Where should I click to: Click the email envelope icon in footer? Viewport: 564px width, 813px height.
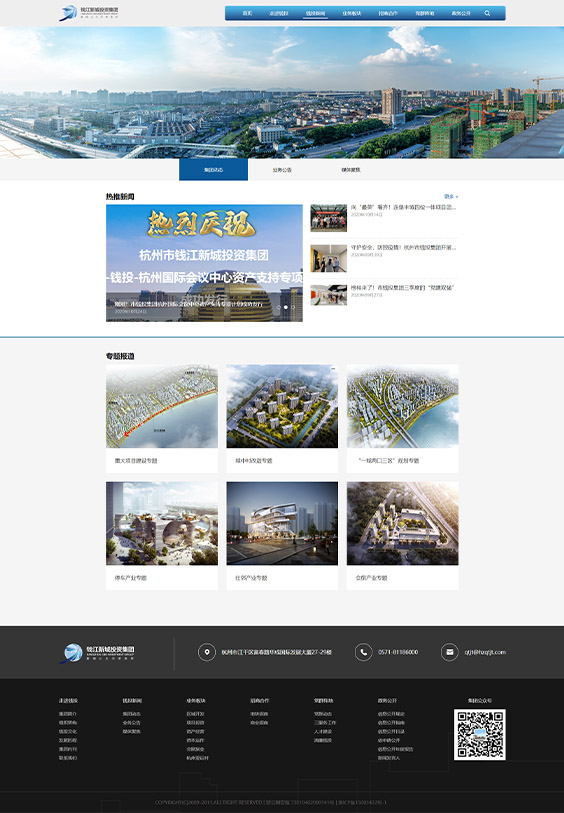click(x=449, y=652)
